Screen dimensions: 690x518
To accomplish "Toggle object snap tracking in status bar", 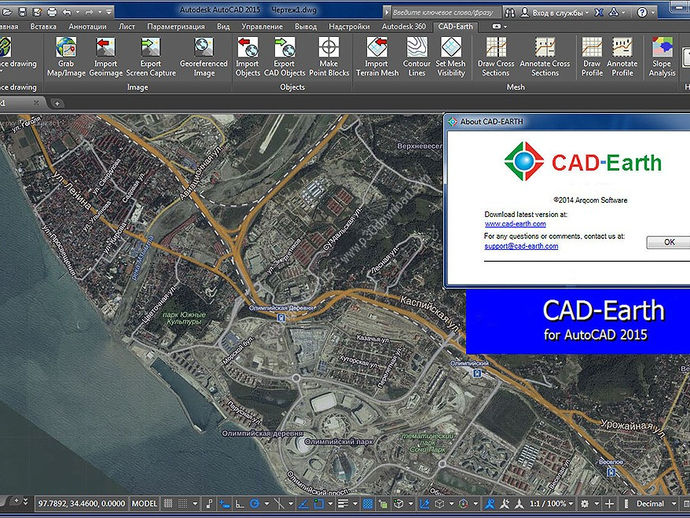I will [x=303, y=503].
